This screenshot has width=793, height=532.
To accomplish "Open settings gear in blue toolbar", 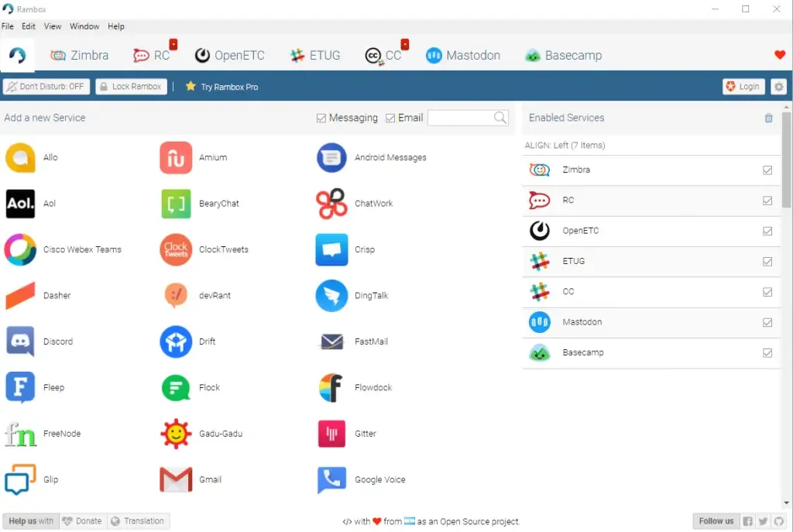I will click(778, 87).
